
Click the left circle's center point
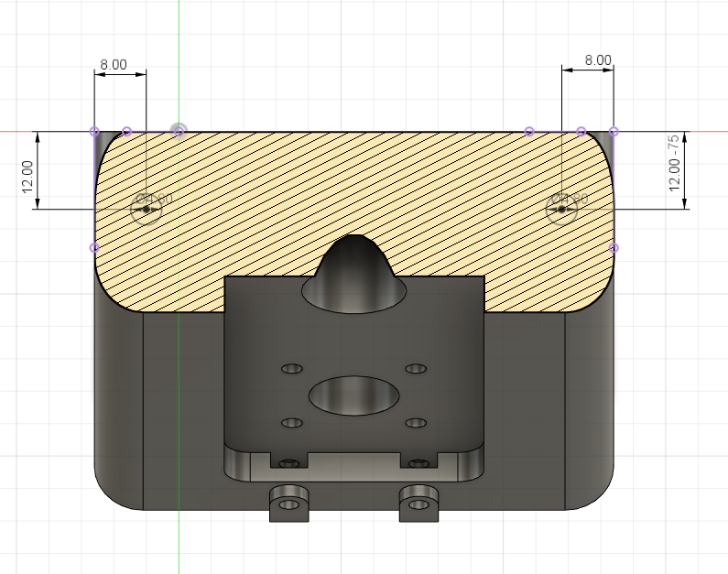(x=147, y=210)
